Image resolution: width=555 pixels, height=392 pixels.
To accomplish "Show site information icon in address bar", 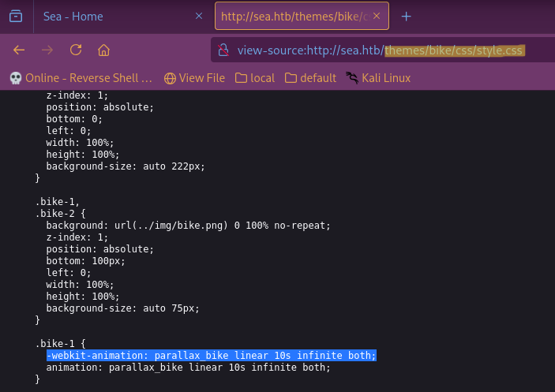I will 223,50.
